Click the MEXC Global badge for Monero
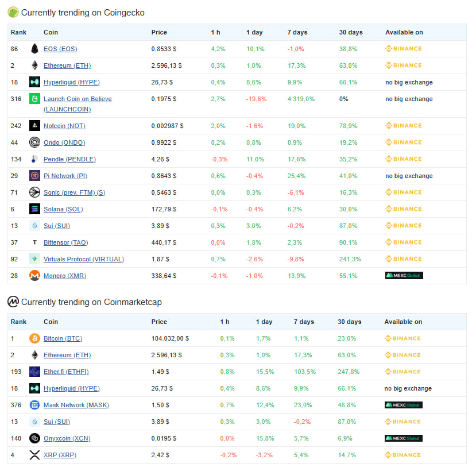 click(404, 276)
